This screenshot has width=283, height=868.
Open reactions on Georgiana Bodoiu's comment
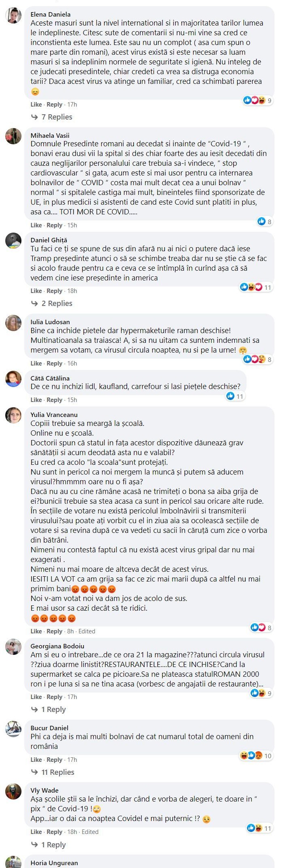[x=258, y=693]
